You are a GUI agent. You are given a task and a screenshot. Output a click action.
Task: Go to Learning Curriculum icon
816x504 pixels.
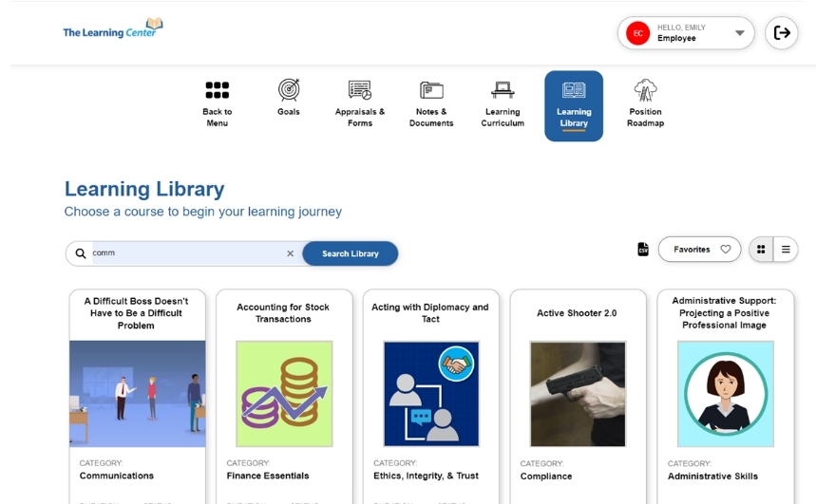pos(503,90)
